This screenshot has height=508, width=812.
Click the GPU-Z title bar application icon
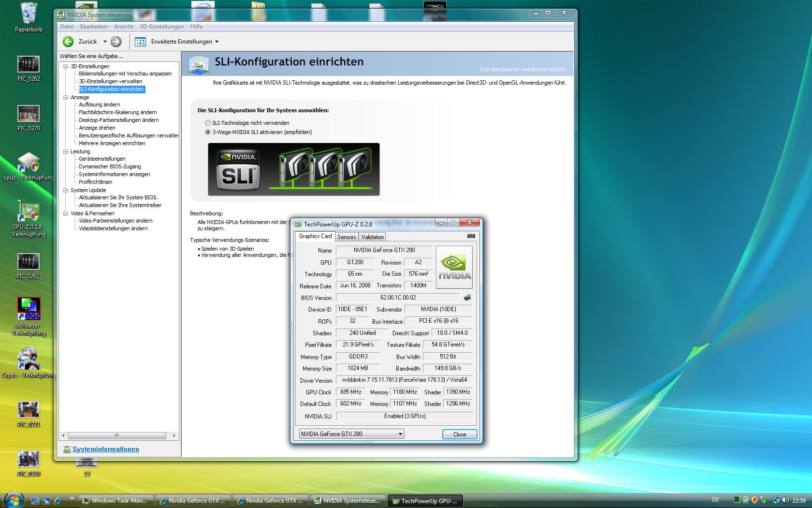(298, 224)
